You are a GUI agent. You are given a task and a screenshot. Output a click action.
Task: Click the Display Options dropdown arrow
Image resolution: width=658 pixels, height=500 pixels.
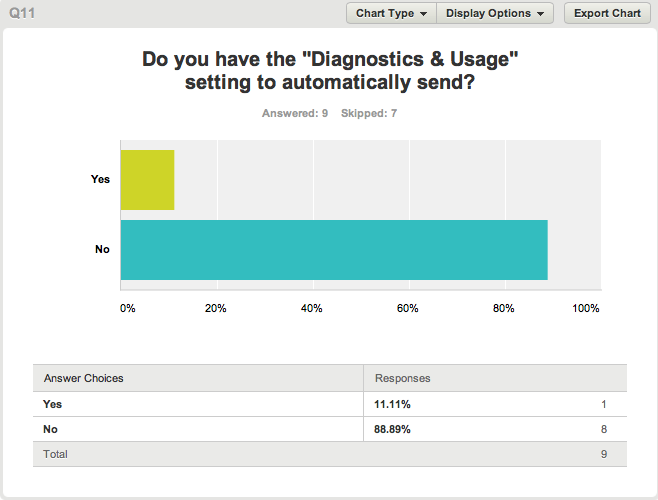coord(540,14)
